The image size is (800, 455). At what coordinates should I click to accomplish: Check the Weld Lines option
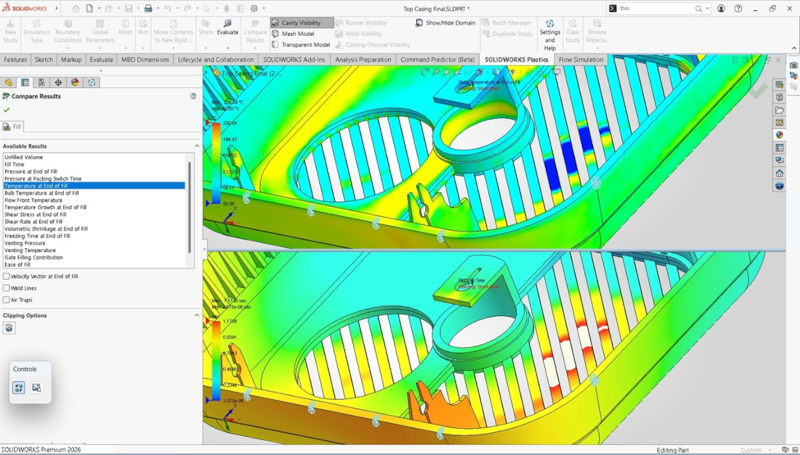point(7,288)
